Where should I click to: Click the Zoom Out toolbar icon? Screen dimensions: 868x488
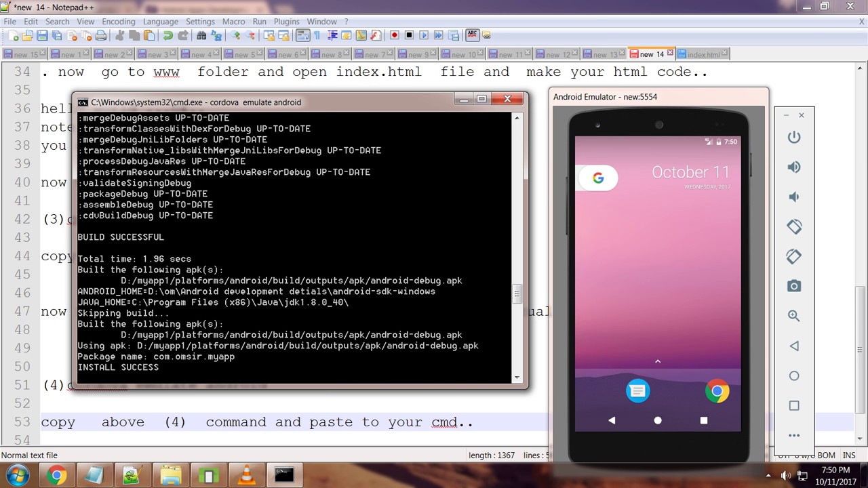(x=250, y=35)
